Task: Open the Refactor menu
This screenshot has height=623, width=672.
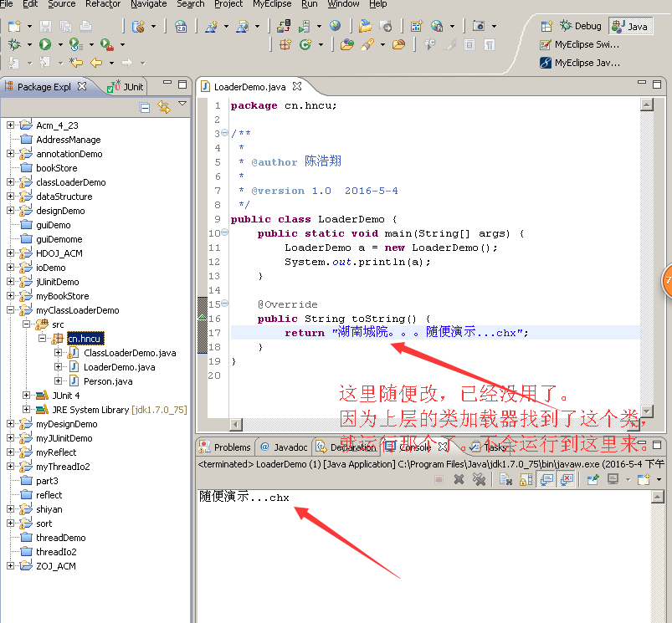Action: 103,4
